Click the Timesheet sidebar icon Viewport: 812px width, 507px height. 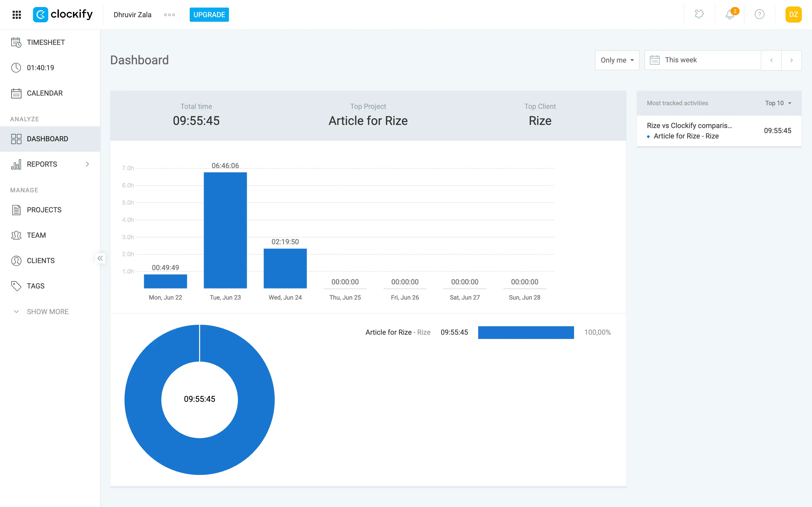tap(16, 42)
